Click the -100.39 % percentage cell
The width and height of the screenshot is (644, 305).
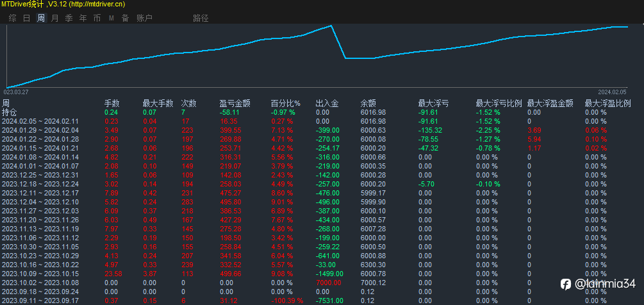(287, 301)
